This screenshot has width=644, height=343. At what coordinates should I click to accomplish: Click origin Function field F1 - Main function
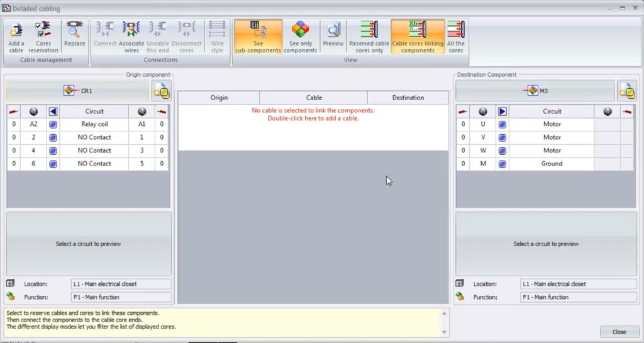point(121,297)
